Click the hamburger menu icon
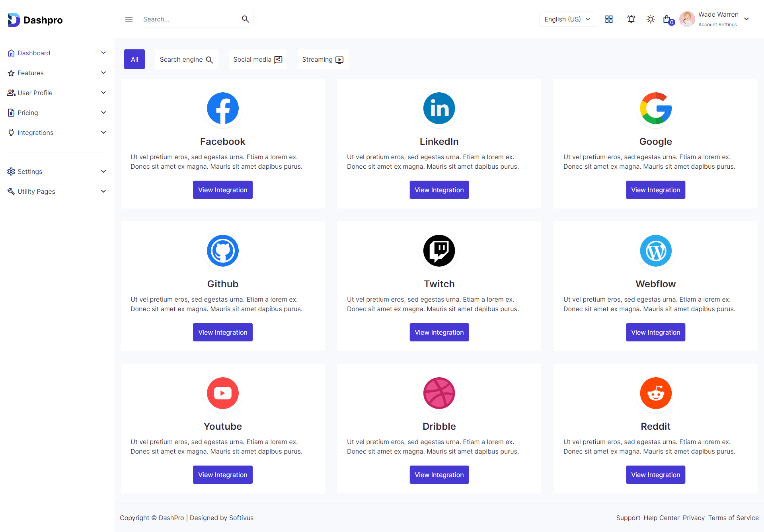Image resolution: width=764 pixels, height=532 pixels. point(129,19)
